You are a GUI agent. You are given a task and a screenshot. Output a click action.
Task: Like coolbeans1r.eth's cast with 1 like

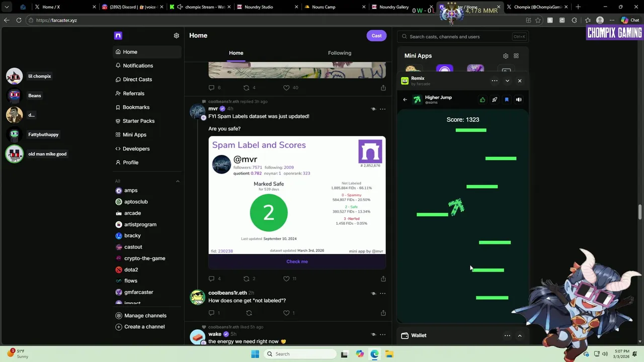tap(286, 313)
